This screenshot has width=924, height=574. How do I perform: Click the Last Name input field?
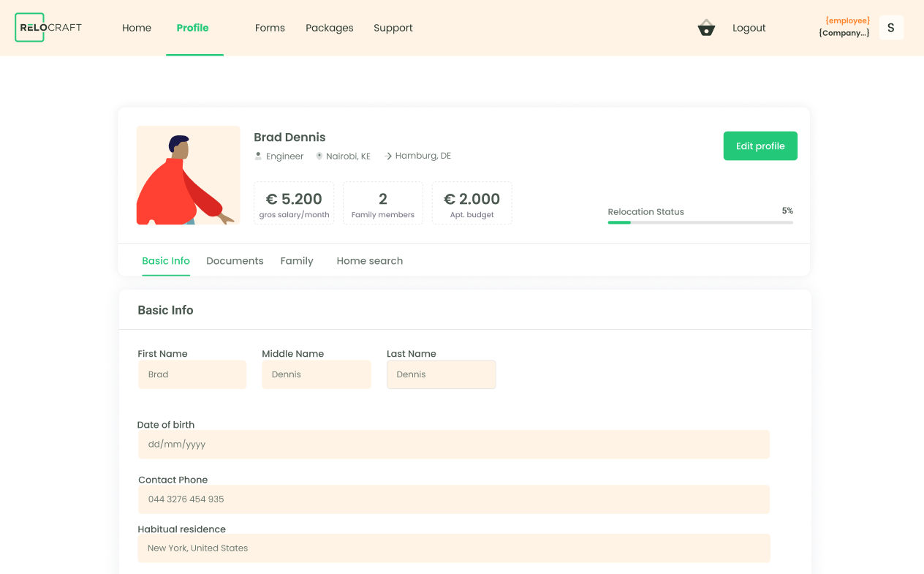click(442, 374)
